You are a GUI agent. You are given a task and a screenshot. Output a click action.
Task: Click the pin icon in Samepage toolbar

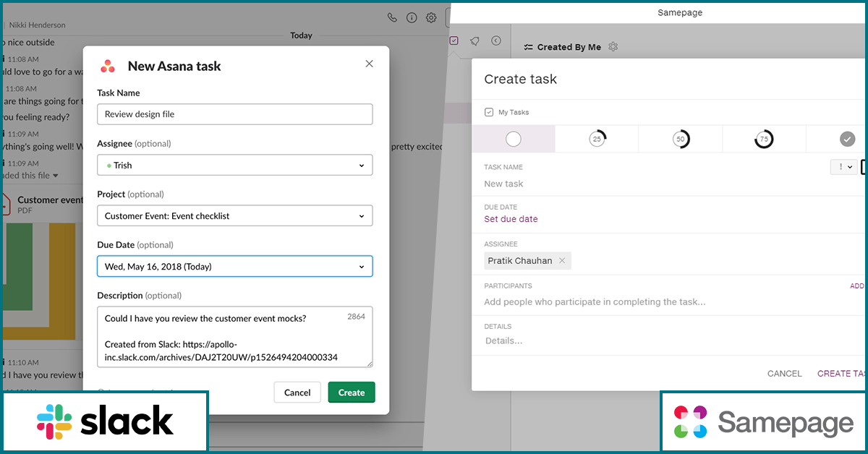[x=475, y=41]
